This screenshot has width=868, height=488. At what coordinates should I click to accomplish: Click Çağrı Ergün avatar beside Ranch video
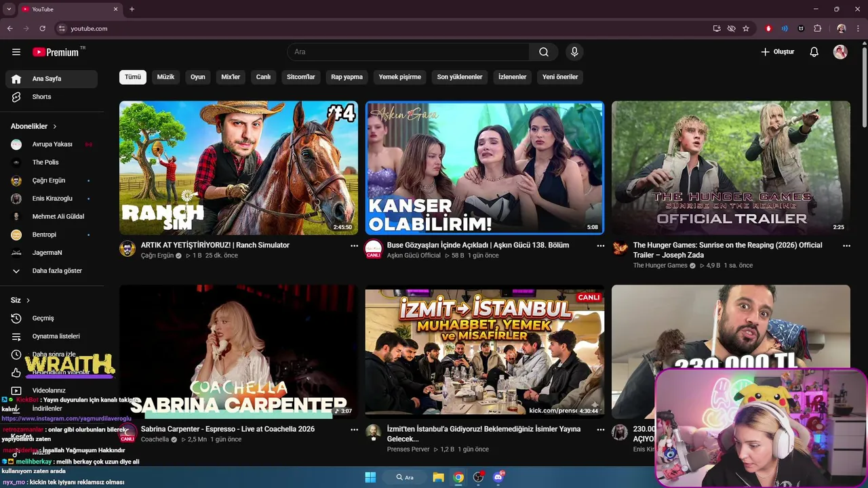[x=127, y=249]
